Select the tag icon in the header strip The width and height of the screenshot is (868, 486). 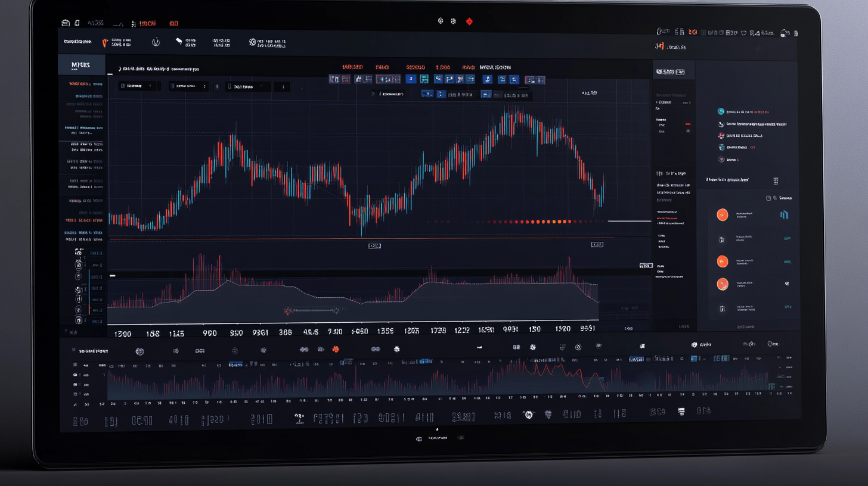[x=179, y=41]
